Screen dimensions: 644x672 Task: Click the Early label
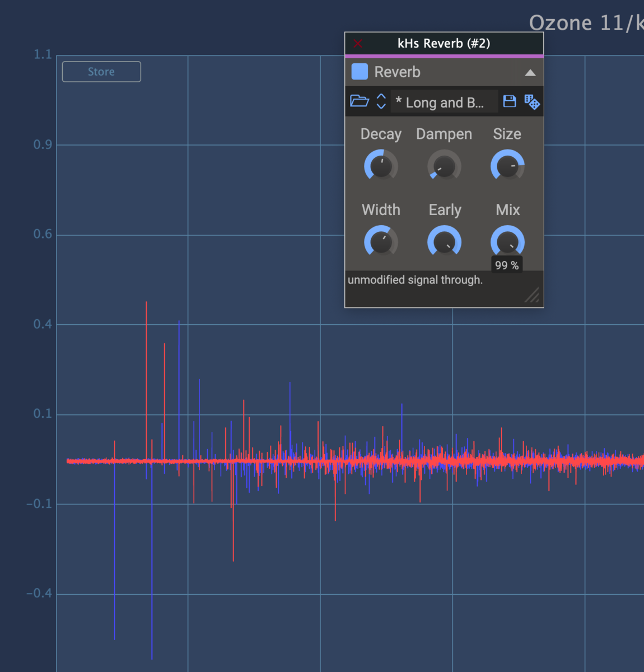tap(445, 210)
